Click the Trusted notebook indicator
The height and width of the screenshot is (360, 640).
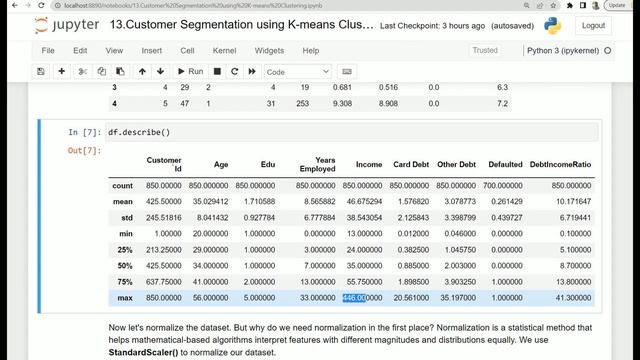485,50
